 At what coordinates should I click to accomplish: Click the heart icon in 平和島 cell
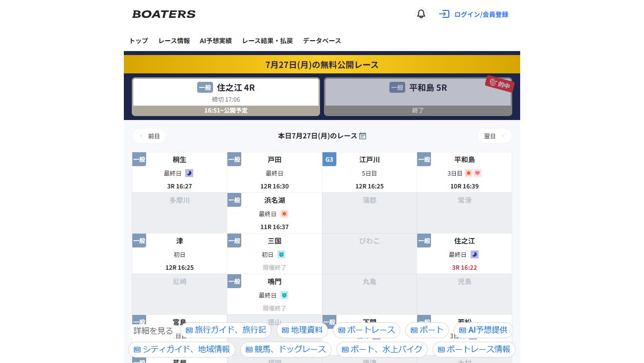[x=478, y=173]
